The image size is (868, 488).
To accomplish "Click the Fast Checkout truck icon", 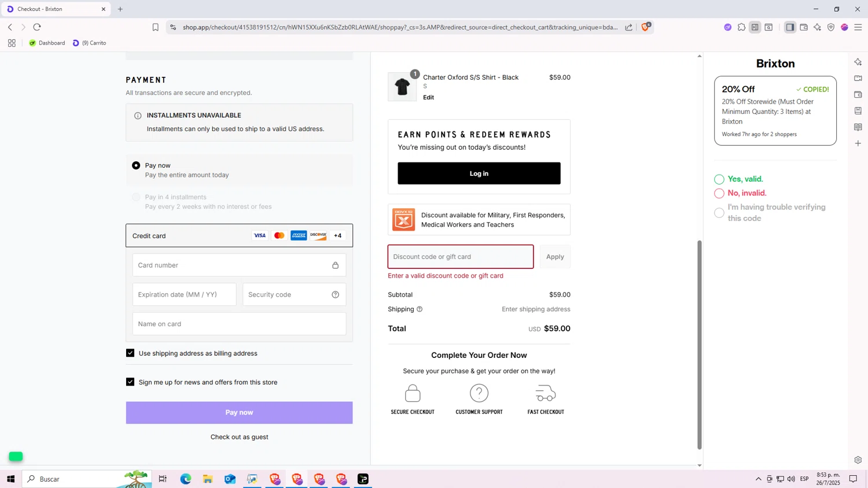I will (x=546, y=394).
